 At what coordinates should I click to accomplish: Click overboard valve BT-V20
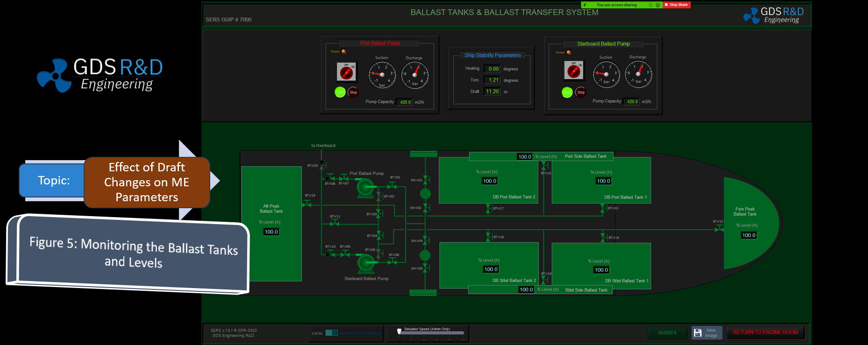(322, 166)
